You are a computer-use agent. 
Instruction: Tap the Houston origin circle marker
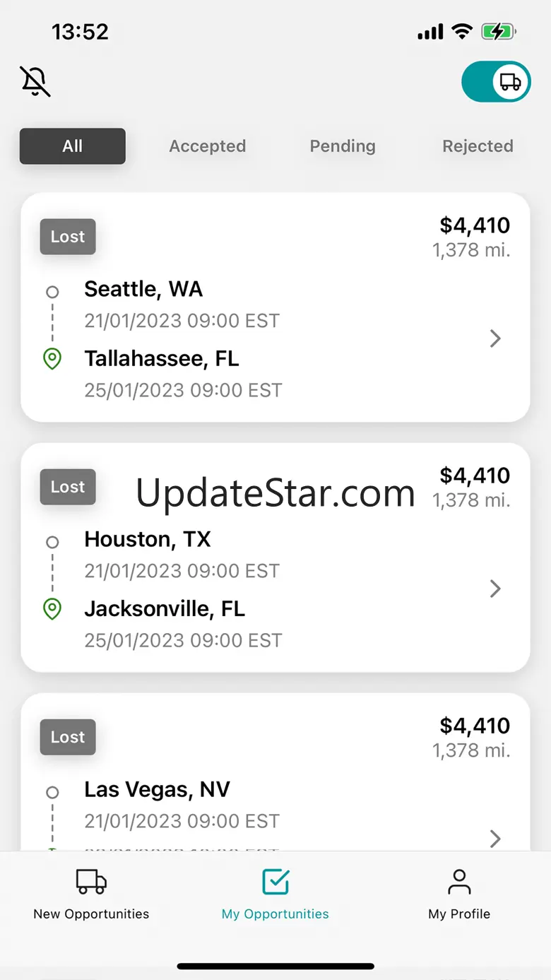click(x=52, y=542)
